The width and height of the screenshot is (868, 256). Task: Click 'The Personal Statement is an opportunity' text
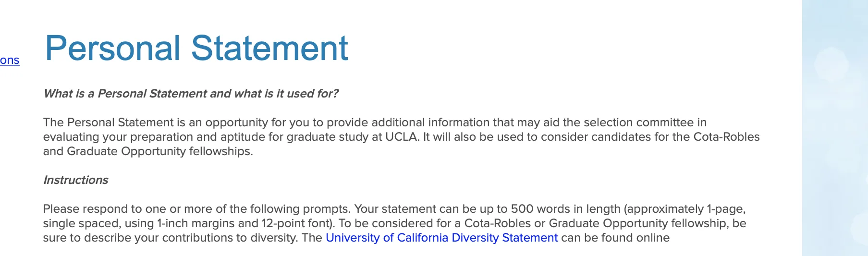(144, 122)
